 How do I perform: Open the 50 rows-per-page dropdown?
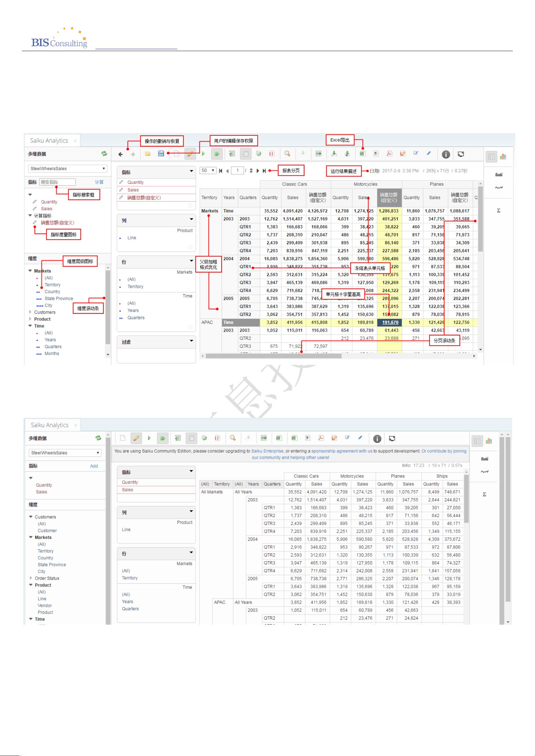pyautogui.click(x=208, y=171)
